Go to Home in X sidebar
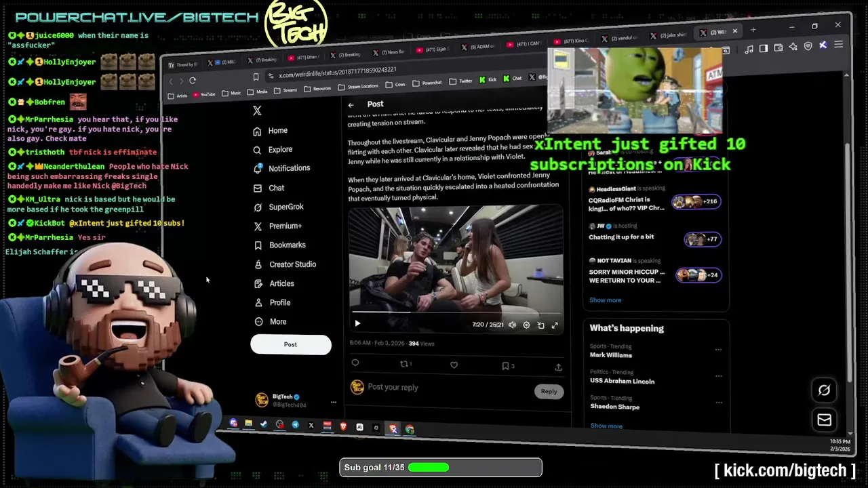The image size is (868, 488). point(270,131)
